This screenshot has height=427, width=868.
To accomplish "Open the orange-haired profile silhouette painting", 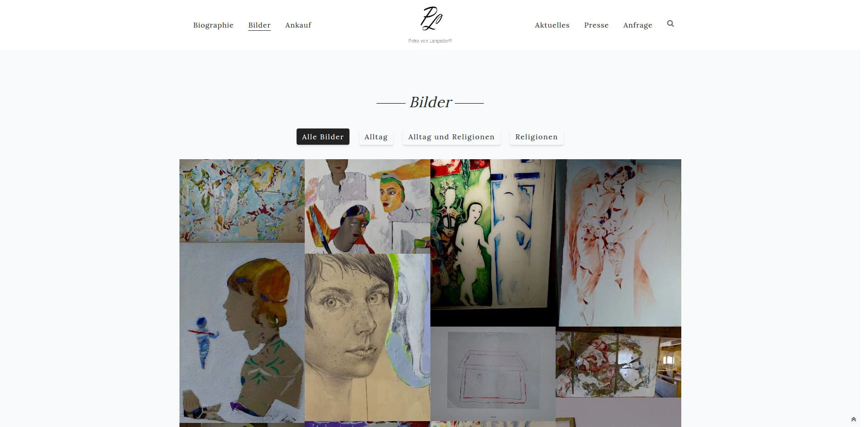I will pyautogui.click(x=242, y=333).
